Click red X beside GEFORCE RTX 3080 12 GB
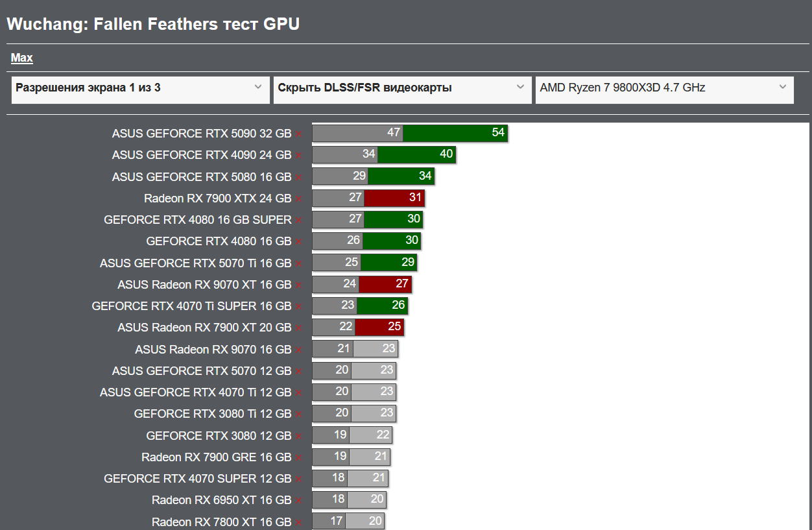 pos(298,436)
